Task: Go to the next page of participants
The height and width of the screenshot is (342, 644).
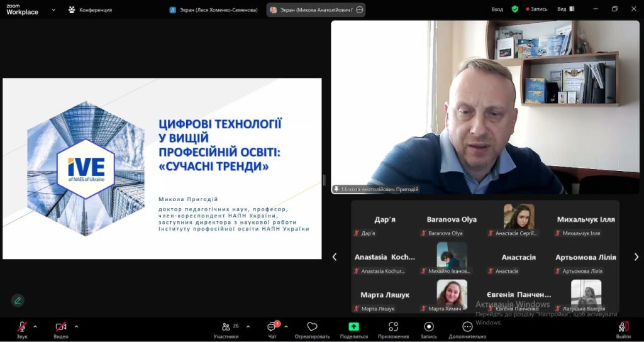Action: tap(636, 256)
